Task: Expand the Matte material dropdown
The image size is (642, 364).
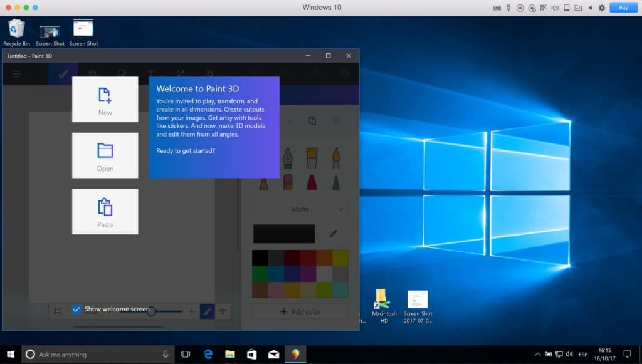Action: point(300,209)
